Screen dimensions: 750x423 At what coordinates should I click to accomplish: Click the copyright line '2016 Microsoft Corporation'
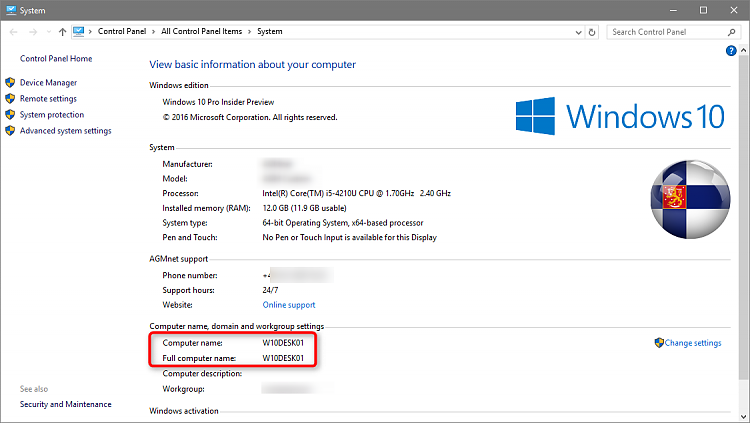click(250, 117)
